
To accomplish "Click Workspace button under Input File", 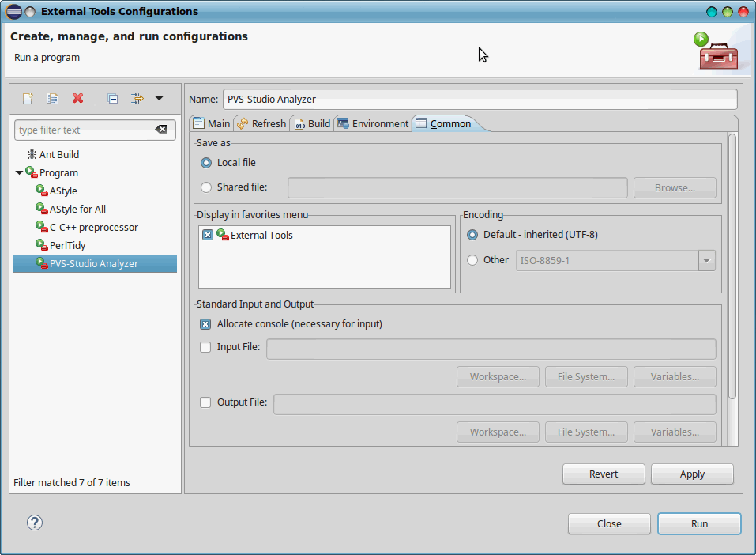I will pos(498,376).
